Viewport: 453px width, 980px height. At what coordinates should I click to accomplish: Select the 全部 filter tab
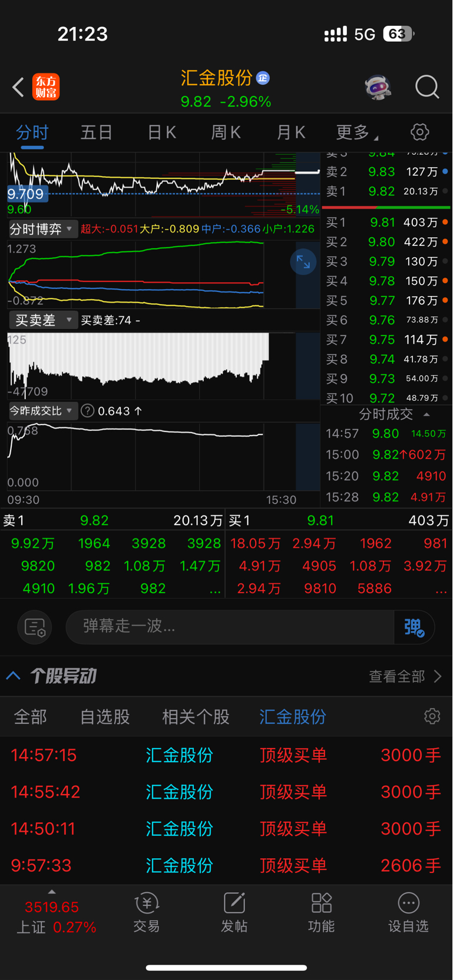31,717
